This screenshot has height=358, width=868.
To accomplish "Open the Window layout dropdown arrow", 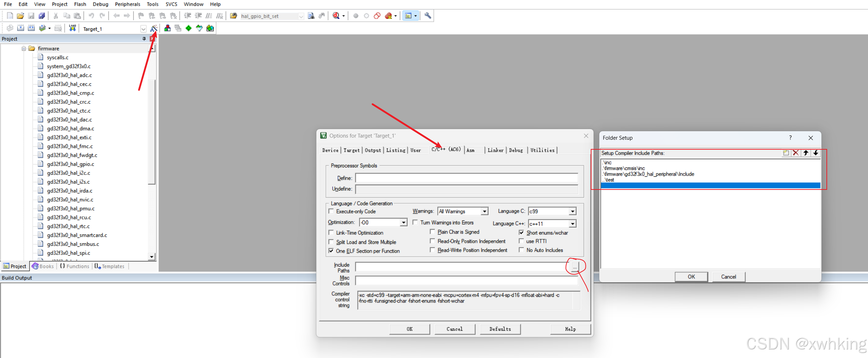I will [x=416, y=16].
